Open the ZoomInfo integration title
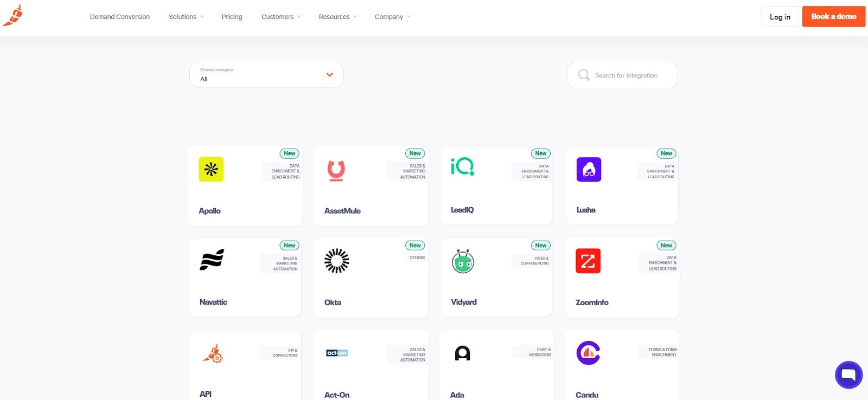The image size is (868, 400). tap(592, 302)
